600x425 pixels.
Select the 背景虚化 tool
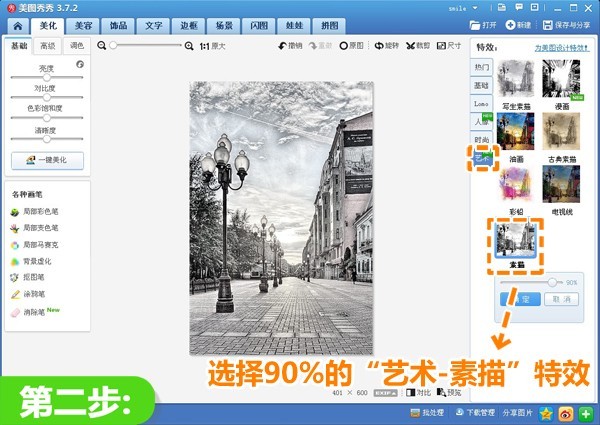pyautogui.click(x=31, y=262)
